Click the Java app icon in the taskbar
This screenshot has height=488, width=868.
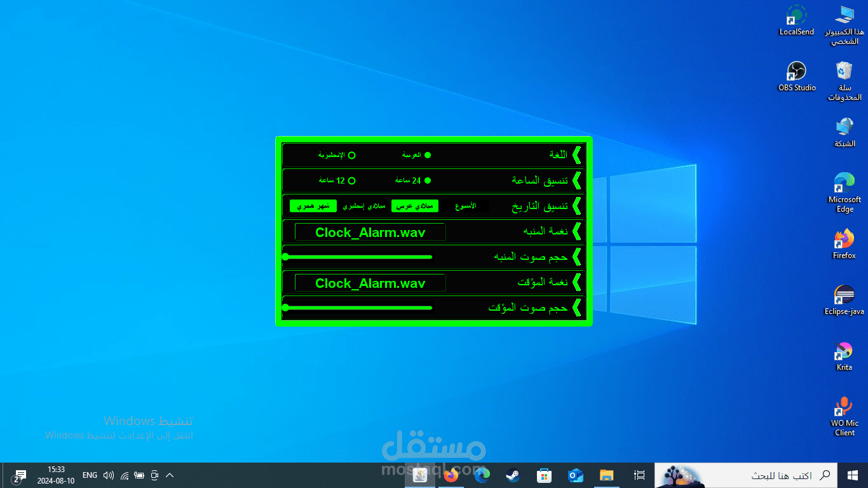click(420, 475)
